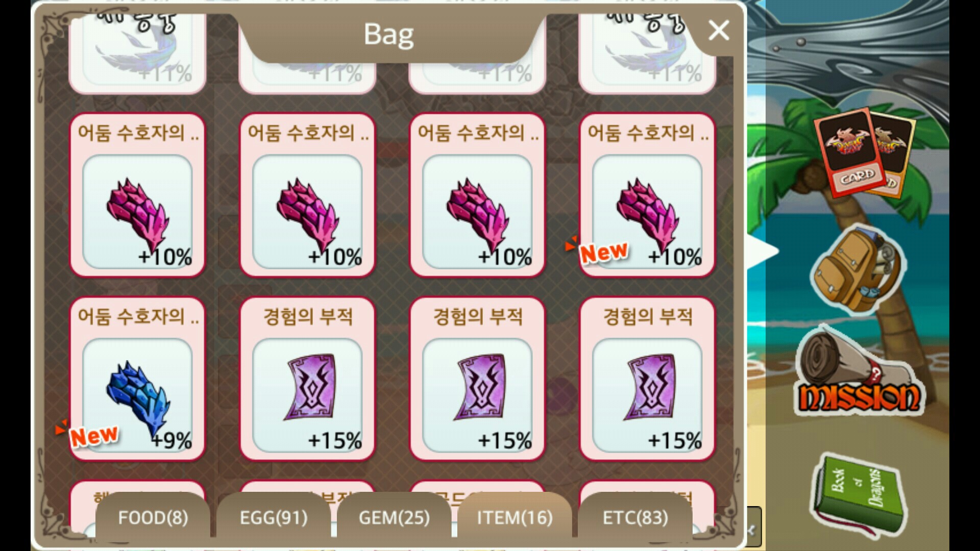Open the Book of Dragons icon
This screenshot has height=551, width=980.
(856, 495)
